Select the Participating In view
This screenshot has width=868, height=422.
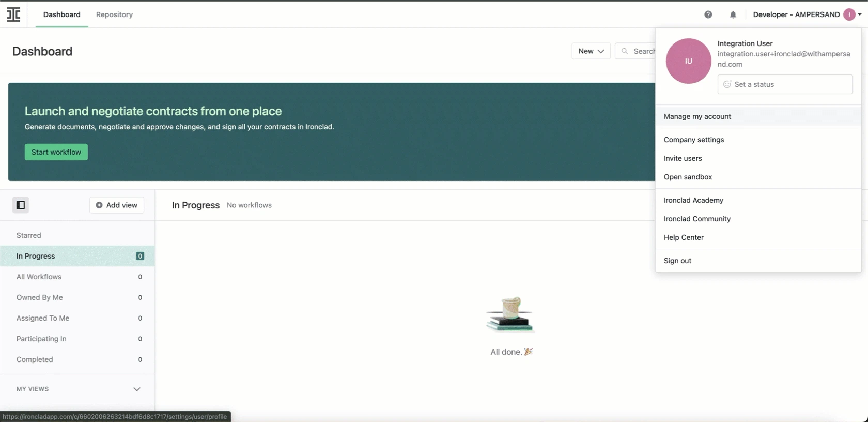[78, 339]
